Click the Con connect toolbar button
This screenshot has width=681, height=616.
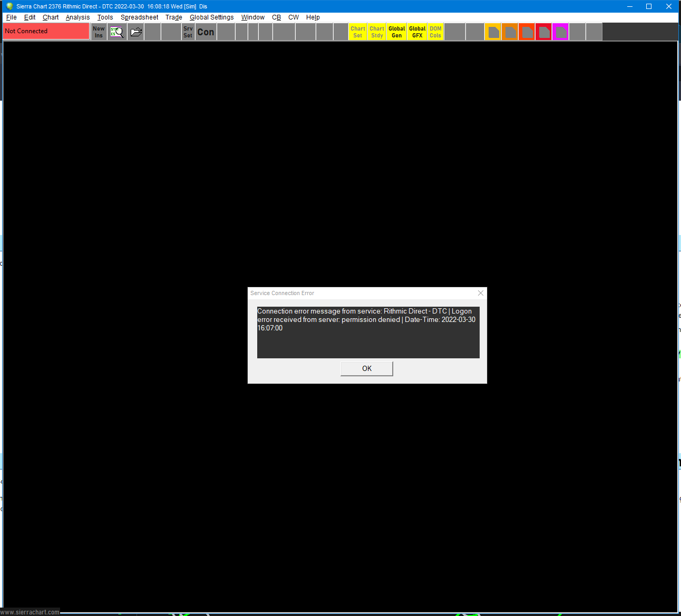206,32
